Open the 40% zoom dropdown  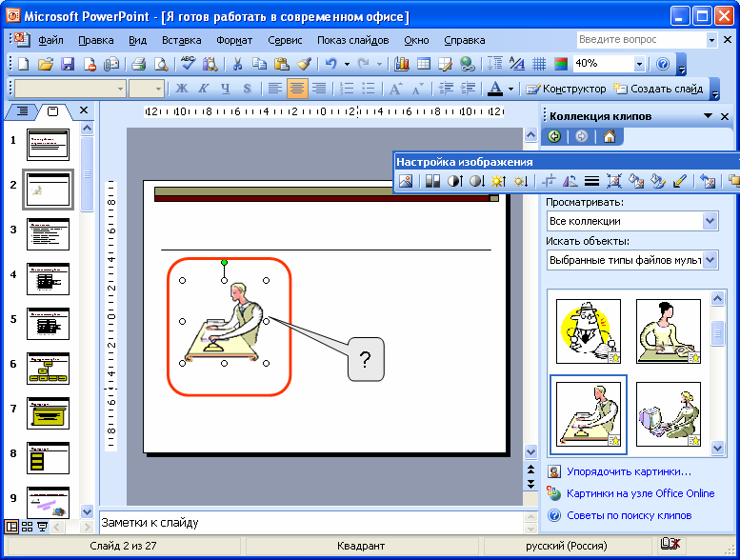(x=639, y=64)
